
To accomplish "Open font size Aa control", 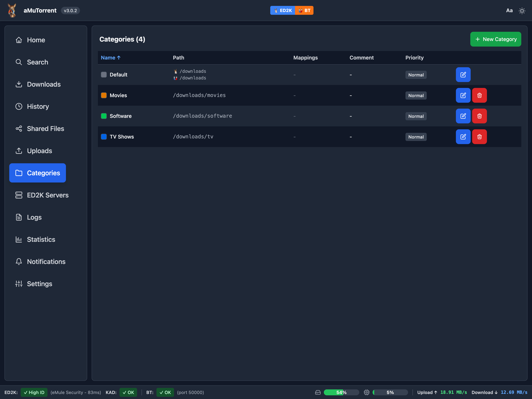I will [509, 11].
